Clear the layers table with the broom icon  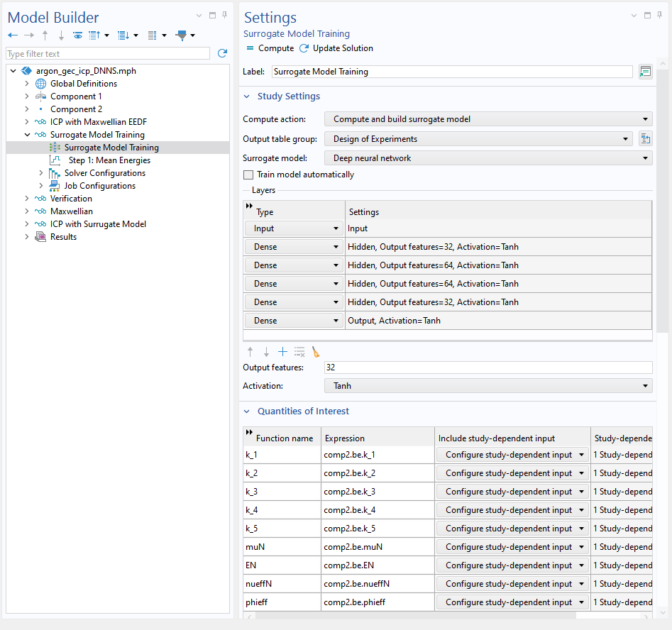[x=316, y=352]
